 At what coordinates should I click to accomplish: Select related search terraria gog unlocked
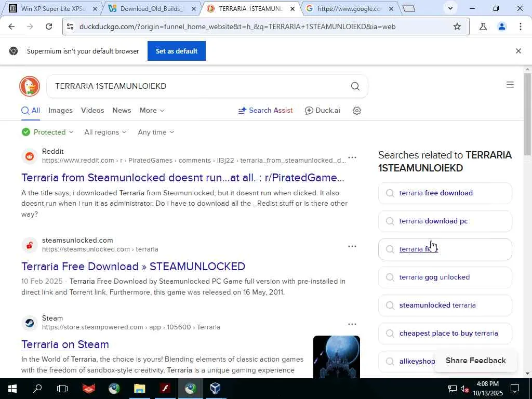pos(445,277)
